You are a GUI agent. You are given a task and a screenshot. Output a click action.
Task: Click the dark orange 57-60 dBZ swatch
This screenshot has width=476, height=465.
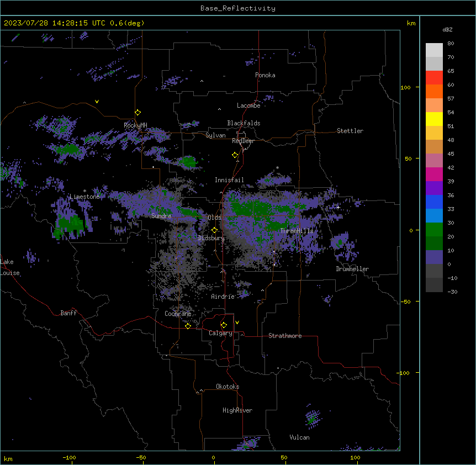point(434,91)
